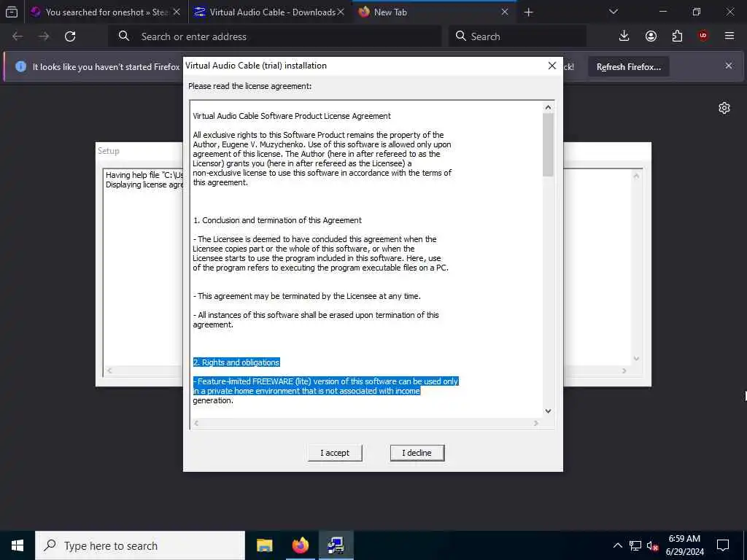Restore down the Firefox window
Image resolution: width=747 pixels, height=560 pixels.
697,12
